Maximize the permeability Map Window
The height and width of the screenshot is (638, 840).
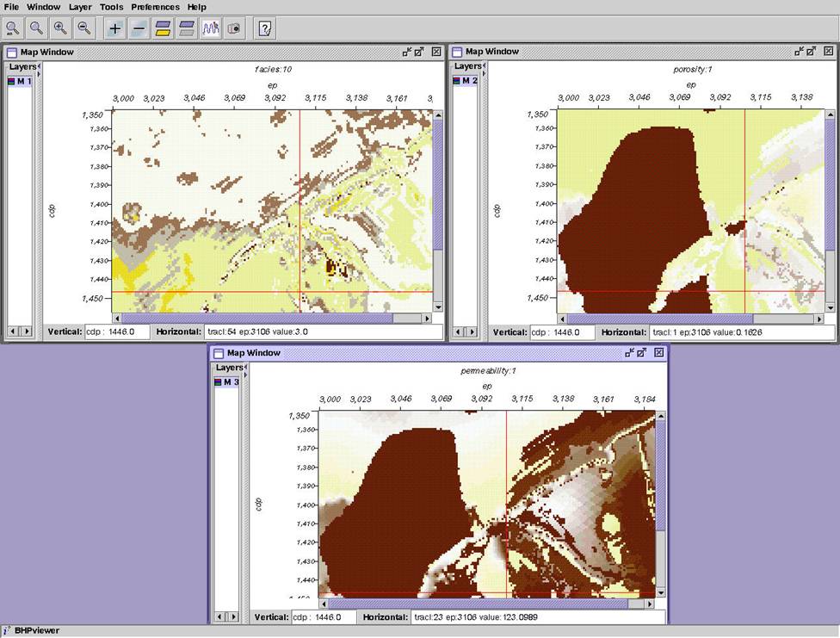642,352
